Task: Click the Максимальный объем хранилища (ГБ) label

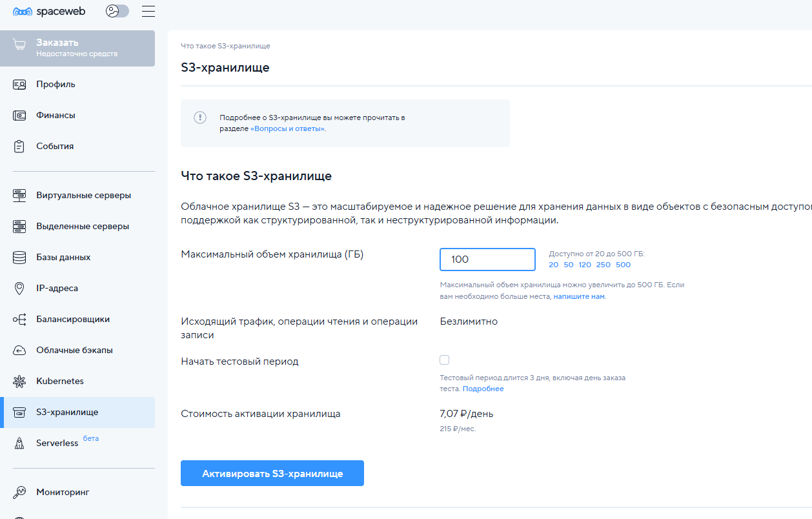Action: tap(272, 254)
